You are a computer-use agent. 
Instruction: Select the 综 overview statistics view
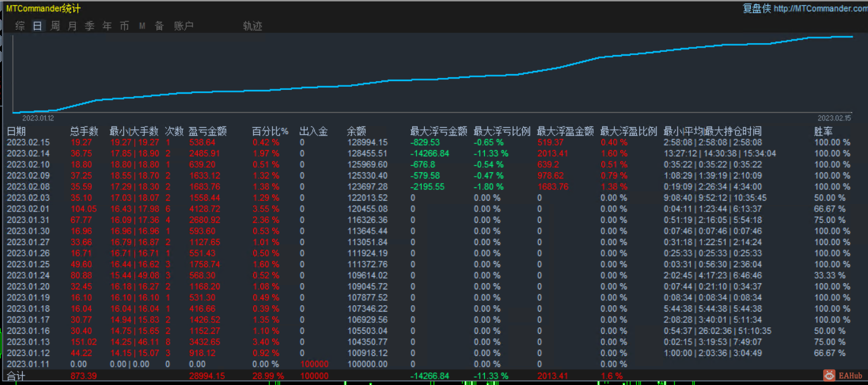pyautogui.click(x=19, y=25)
